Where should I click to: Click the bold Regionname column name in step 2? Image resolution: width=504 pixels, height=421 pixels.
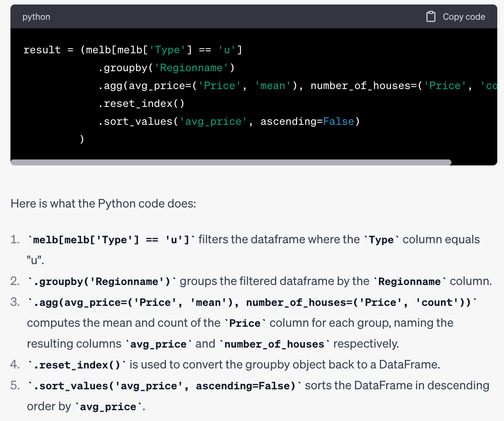(x=409, y=281)
